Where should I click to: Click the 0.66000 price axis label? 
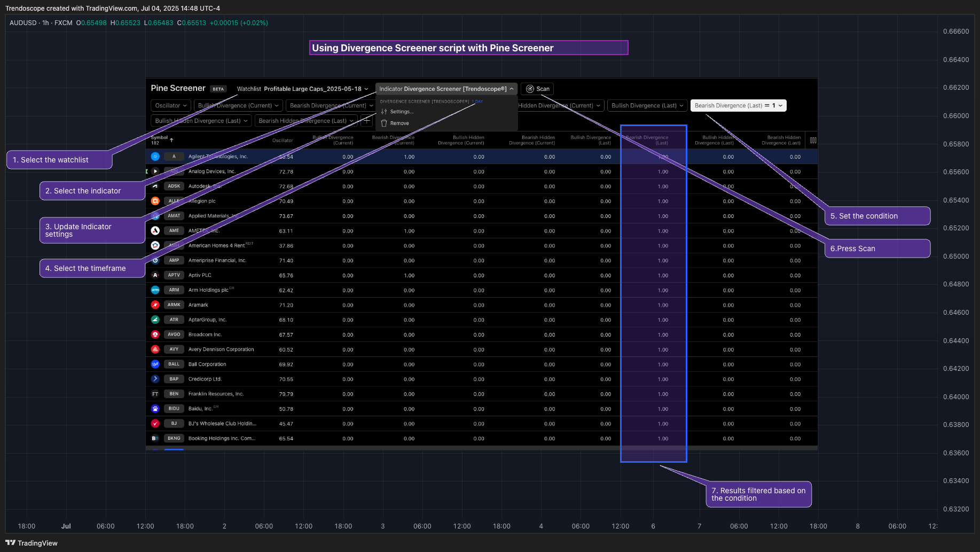956,116
